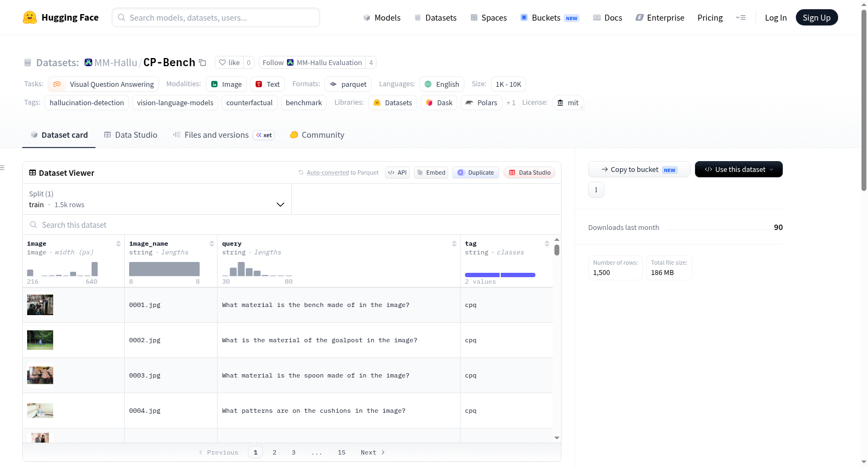Open the Spaces page
The width and height of the screenshot is (868, 467).
pos(488,17)
